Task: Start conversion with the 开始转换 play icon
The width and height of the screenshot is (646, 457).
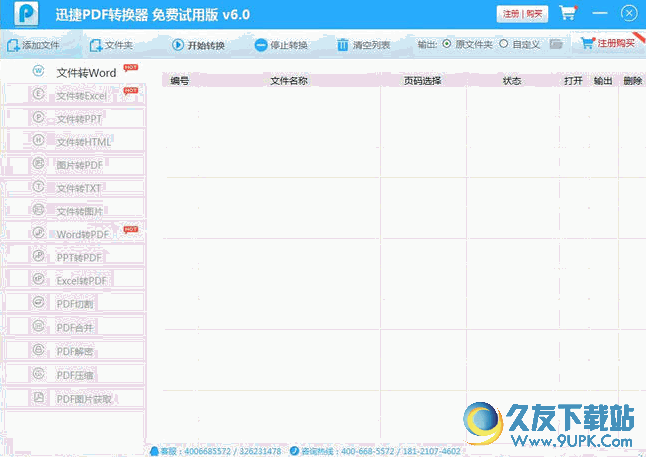Action: [x=178, y=45]
